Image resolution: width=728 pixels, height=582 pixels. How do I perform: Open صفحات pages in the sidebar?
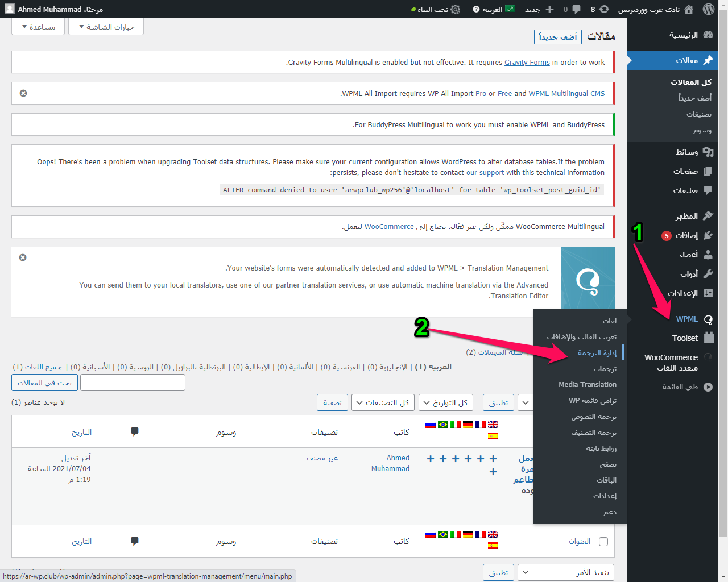673,171
